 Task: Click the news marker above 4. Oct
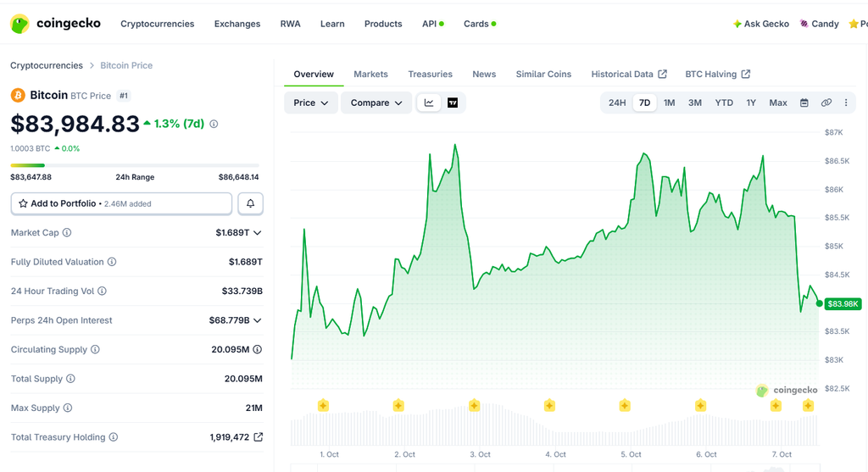pyautogui.click(x=549, y=406)
